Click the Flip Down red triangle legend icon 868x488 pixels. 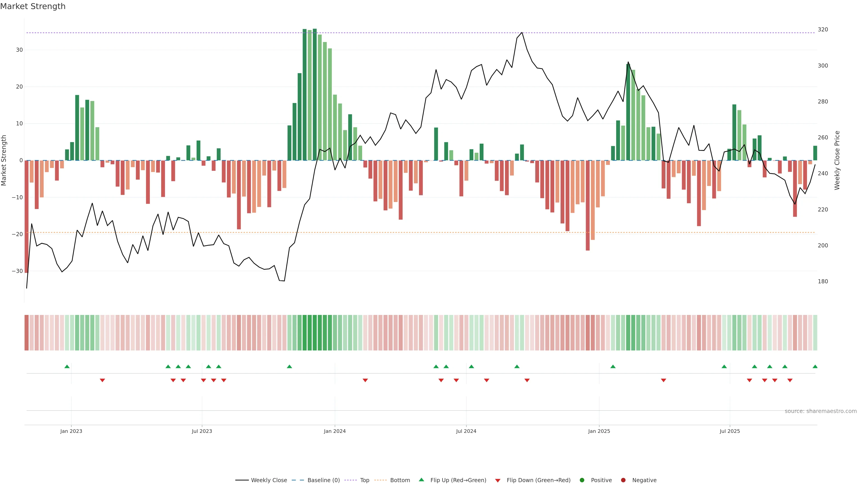coord(498,481)
